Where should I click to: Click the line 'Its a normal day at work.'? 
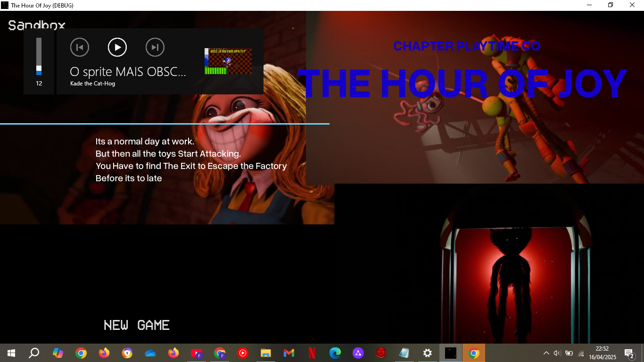tap(145, 142)
